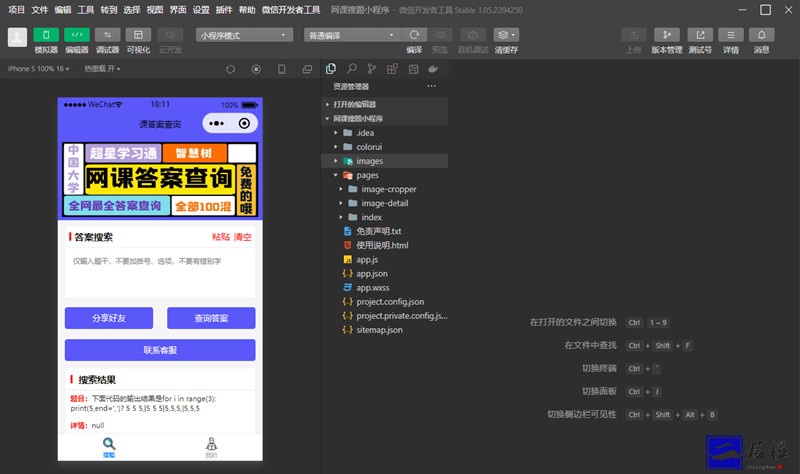
Task: Open resource manager more options
Action: coord(432,86)
